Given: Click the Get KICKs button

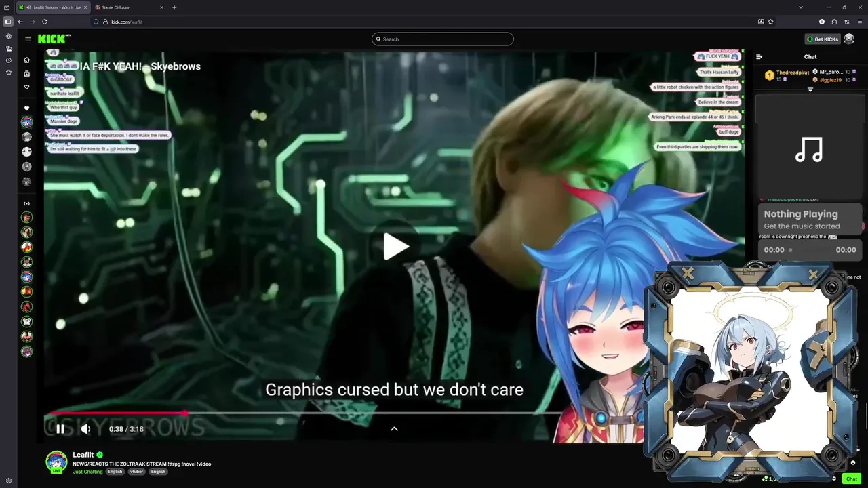Looking at the screenshot, I should pyautogui.click(x=822, y=39).
